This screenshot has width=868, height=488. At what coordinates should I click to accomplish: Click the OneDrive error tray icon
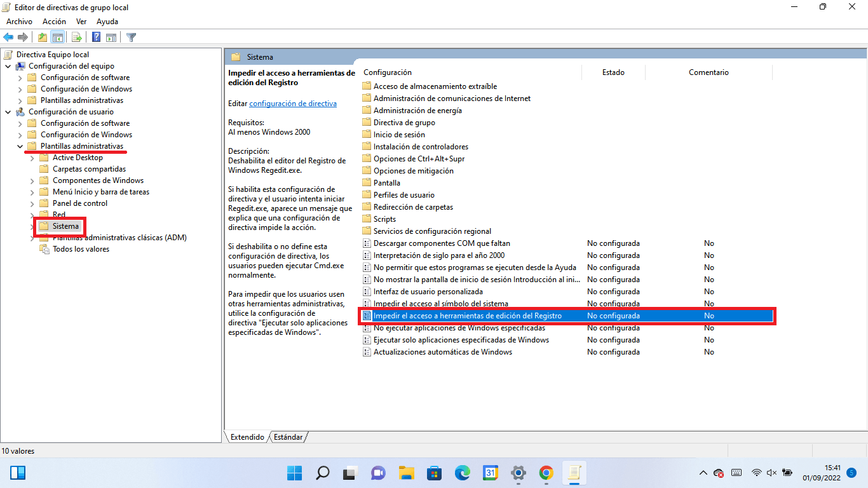(719, 473)
